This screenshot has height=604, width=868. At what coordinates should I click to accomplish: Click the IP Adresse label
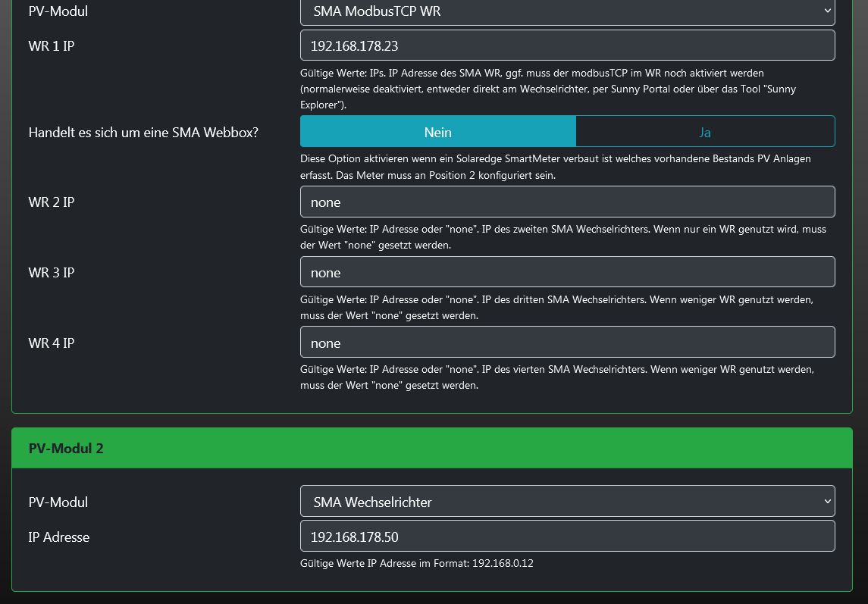tap(59, 537)
